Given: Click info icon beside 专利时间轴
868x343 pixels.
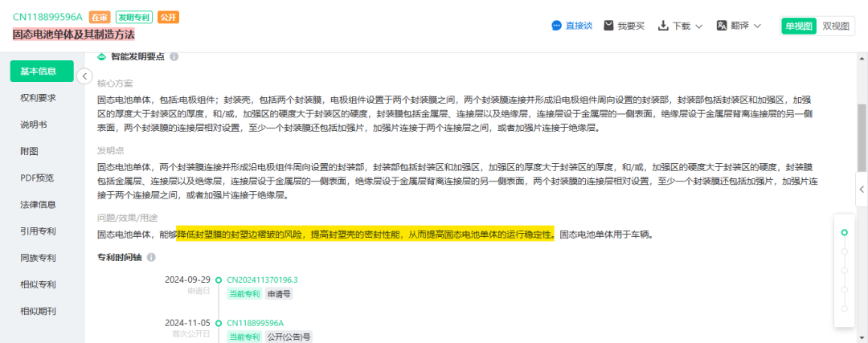Looking at the screenshot, I should (151, 257).
